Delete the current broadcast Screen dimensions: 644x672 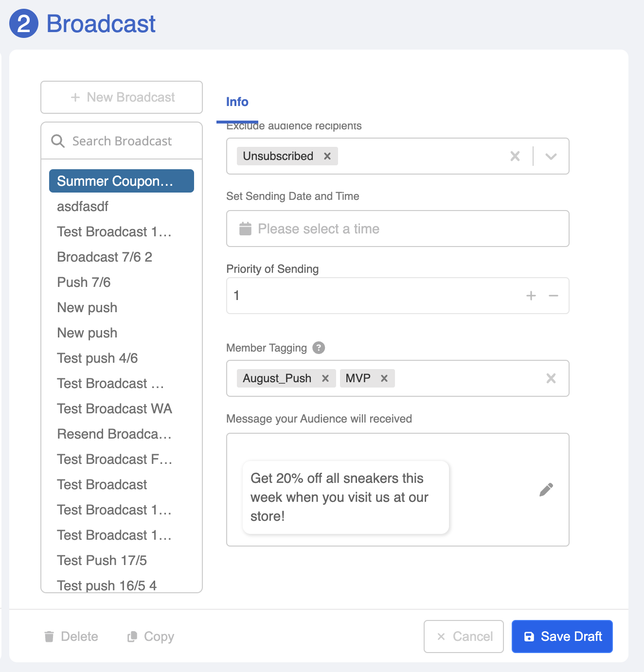click(71, 637)
